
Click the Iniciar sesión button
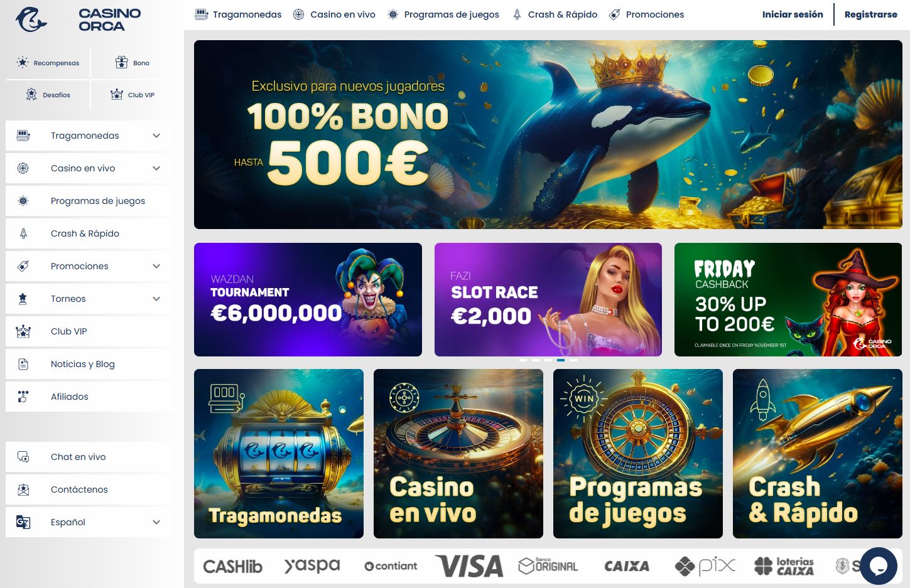click(x=793, y=14)
